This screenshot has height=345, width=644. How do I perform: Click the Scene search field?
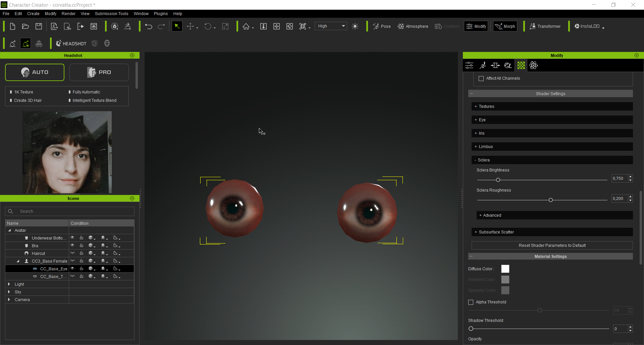click(x=70, y=211)
